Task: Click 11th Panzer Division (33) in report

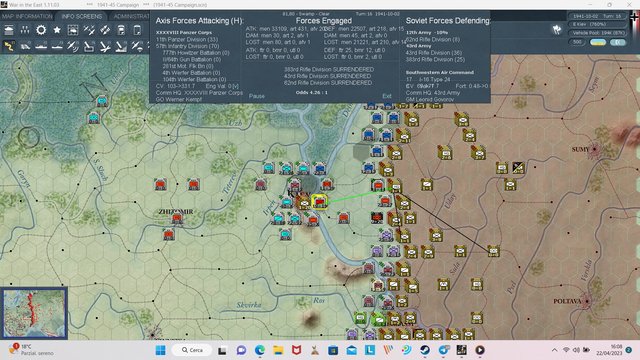Action: (187, 40)
